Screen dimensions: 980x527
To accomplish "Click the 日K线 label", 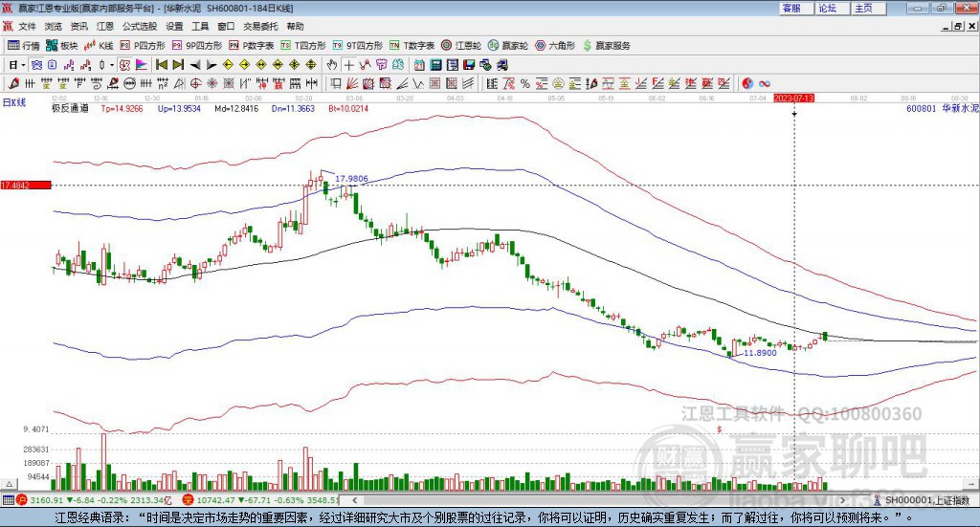I will 14,103.
